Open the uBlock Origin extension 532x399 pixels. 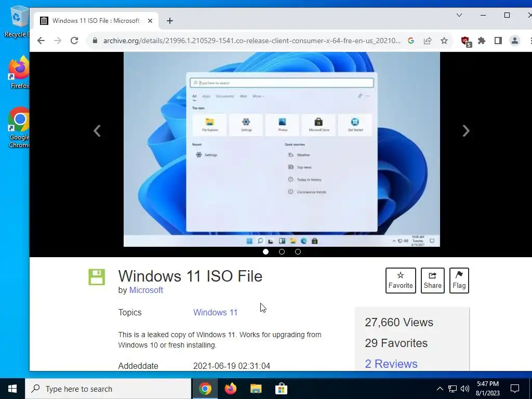[466, 42]
